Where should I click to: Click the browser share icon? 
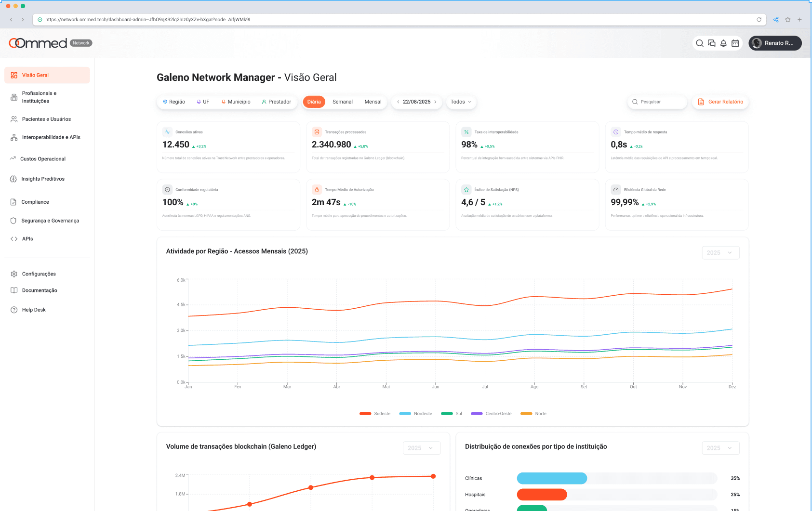[776, 20]
